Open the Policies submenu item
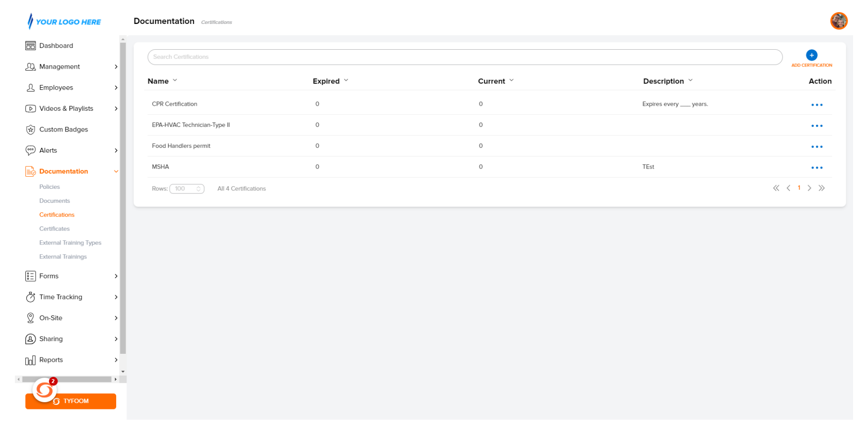868x427 pixels. coord(49,187)
